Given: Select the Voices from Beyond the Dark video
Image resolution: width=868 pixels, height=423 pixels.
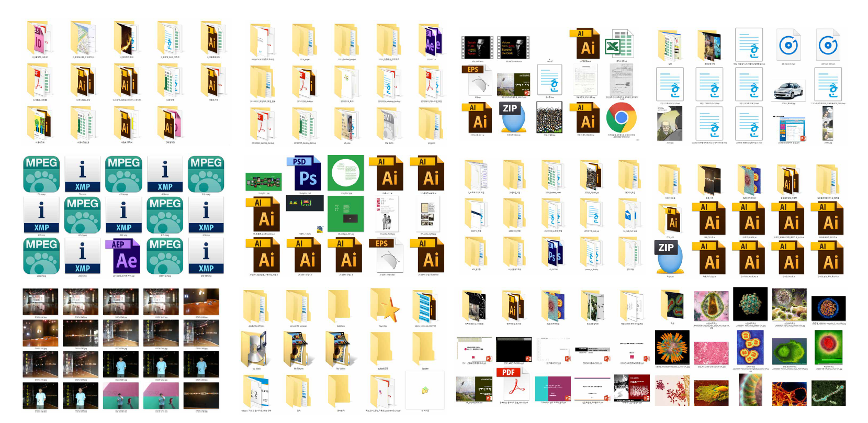Looking at the screenshot, I should 512,48.
